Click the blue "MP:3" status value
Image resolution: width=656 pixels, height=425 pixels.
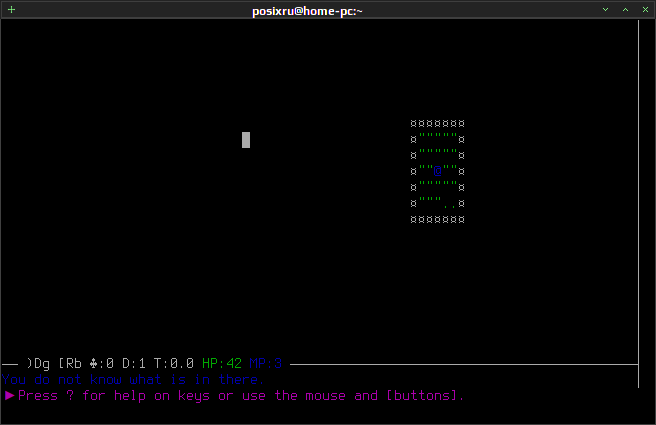266,364
